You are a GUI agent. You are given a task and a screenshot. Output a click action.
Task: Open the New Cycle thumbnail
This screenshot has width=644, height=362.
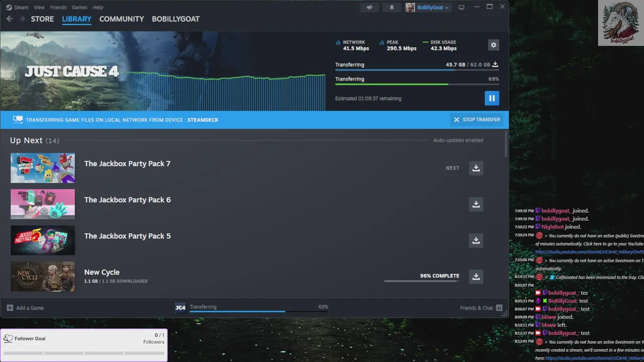pos(43,277)
